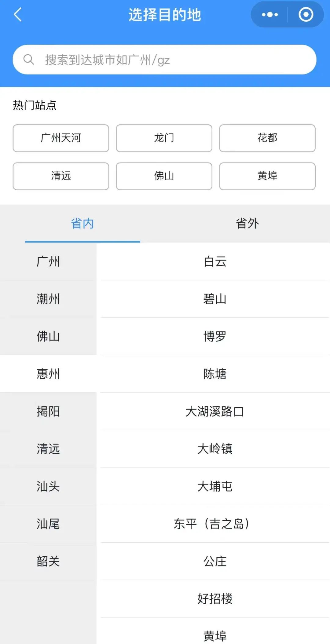Select 揭阳 in the city sidebar

point(48,411)
